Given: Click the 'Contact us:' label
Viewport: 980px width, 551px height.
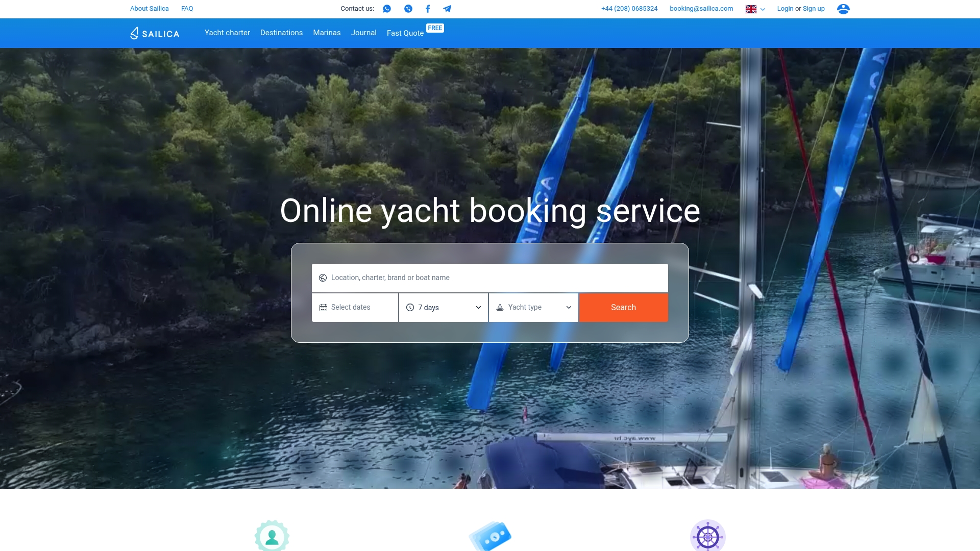Looking at the screenshot, I should click(357, 9).
